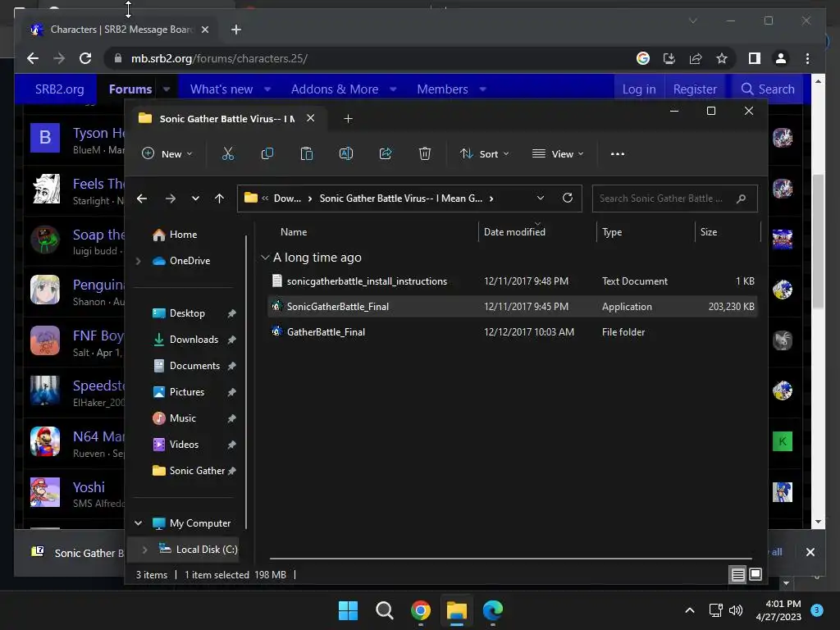The height and width of the screenshot is (630, 840).
Task: Go forward in File Explorer navigation
Action: pyautogui.click(x=171, y=199)
